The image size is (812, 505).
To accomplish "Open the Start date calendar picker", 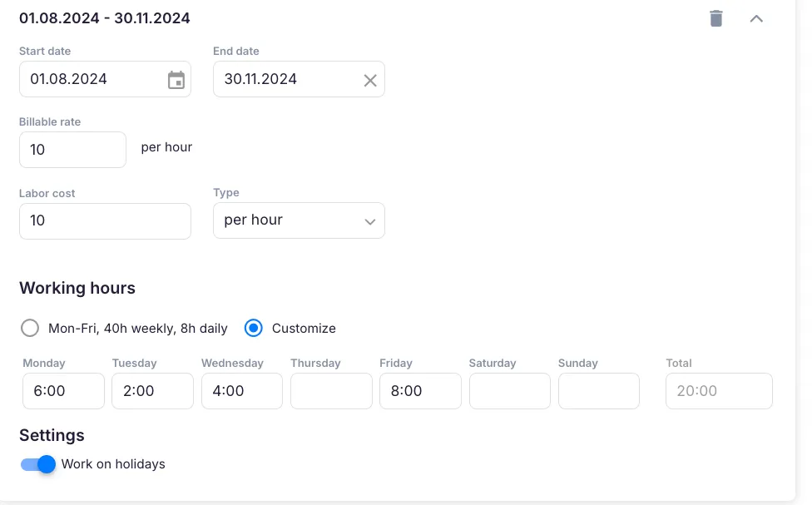I will (176, 80).
